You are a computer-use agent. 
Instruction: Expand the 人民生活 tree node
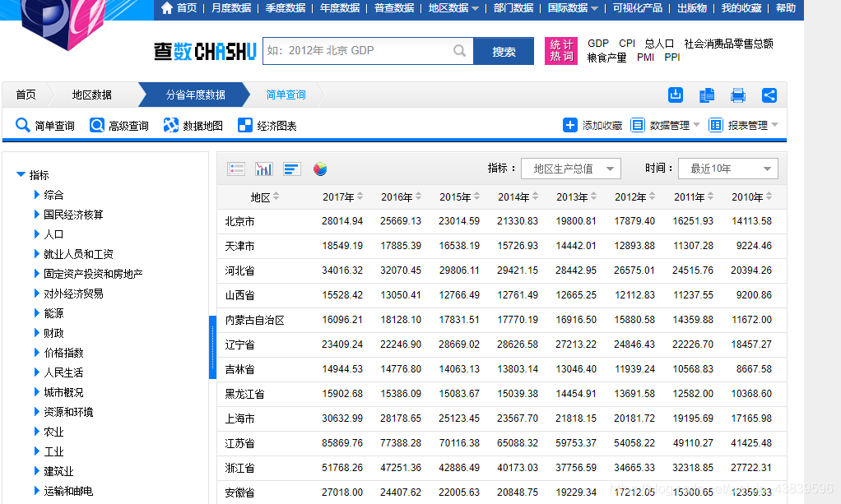tap(37, 372)
